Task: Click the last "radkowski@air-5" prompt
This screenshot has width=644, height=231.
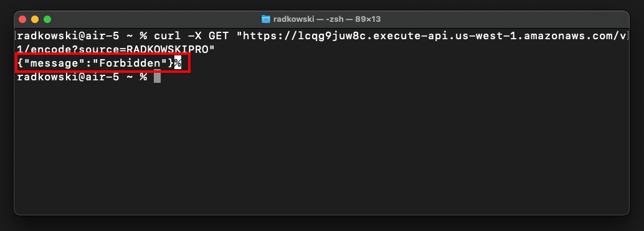Action: point(68,77)
